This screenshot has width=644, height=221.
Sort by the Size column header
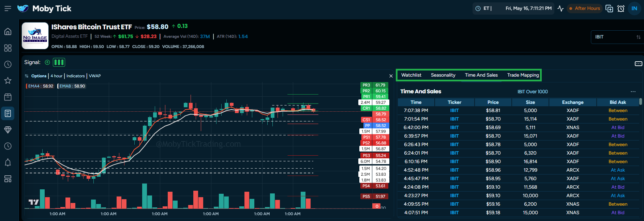pos(530,102)
